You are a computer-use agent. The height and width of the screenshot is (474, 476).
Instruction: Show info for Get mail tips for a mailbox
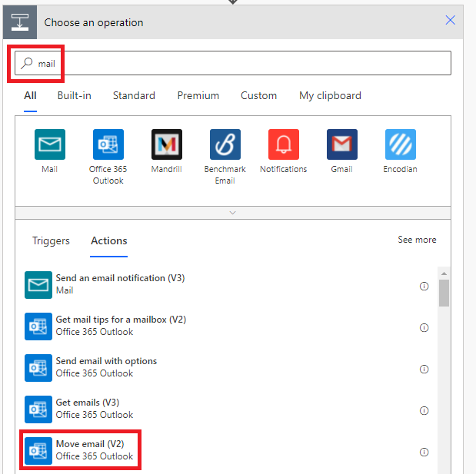424,327
